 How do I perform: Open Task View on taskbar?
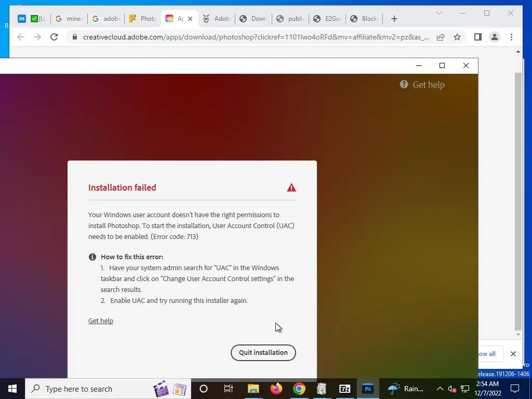pyautogui.click(x=229, y=389)
